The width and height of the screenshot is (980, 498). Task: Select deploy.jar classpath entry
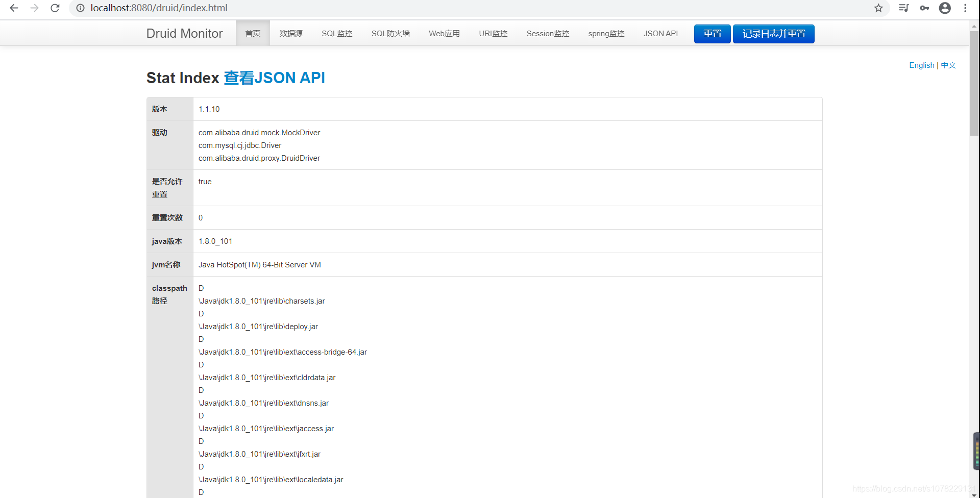(x=258, y=327)
